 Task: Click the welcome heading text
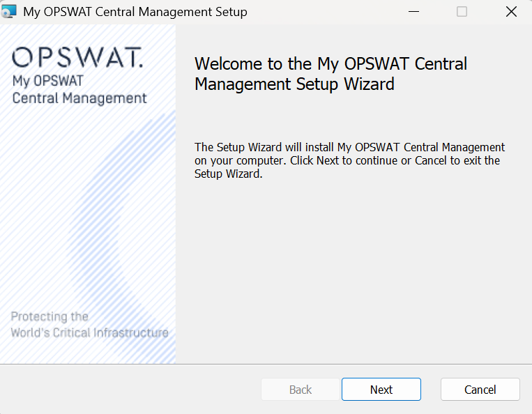pyautogui.click(x=330, y=74)
